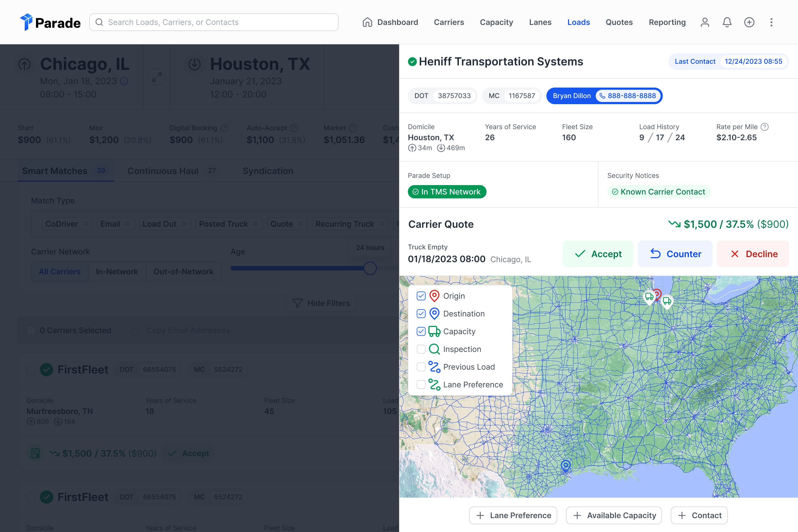Check the Lane Preference map checkbox
The height and width of the screenshot is (532, 798).
421,384
